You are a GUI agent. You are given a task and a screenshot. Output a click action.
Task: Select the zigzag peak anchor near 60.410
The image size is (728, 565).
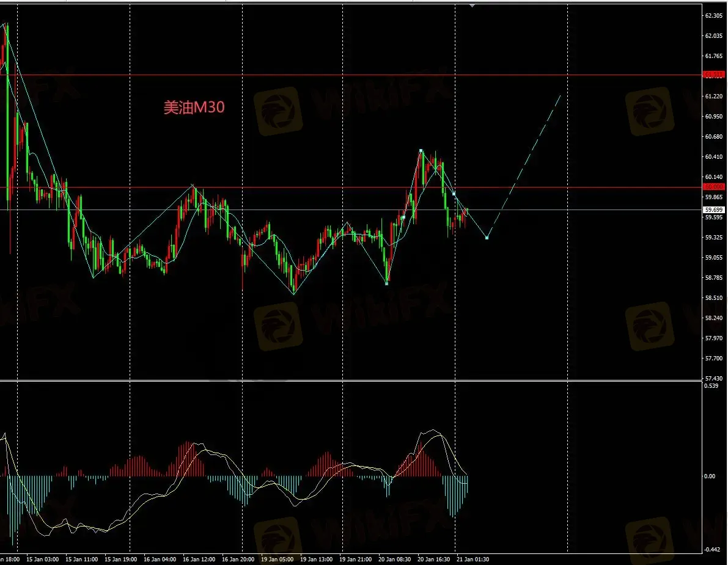pos(421,151)
